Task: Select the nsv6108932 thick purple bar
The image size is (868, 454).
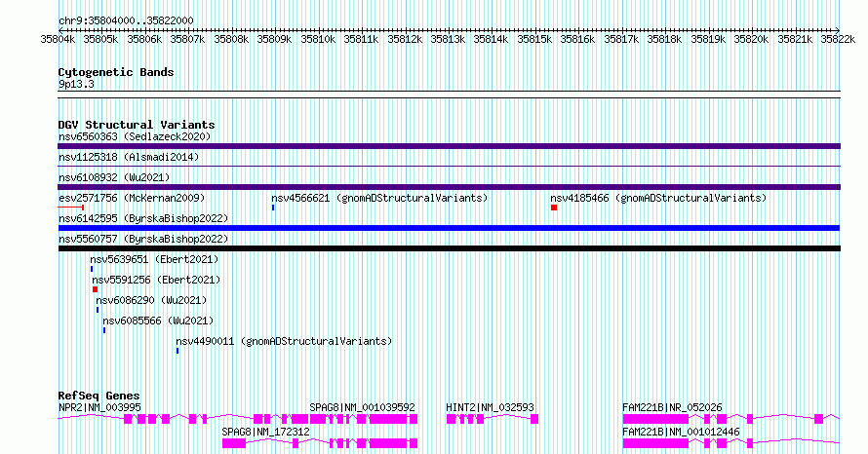Action: click(x=449, y=187)
